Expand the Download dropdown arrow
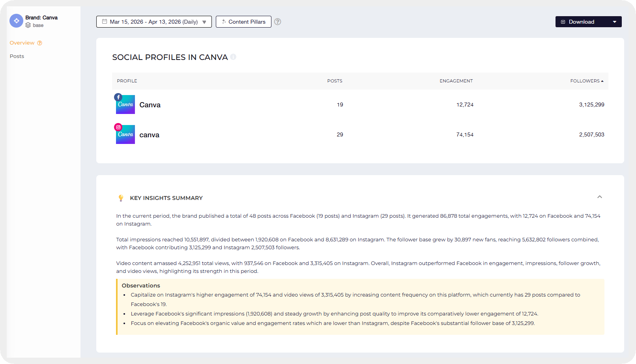The height and width of the screenshot is (364, 636). [615, 22]
